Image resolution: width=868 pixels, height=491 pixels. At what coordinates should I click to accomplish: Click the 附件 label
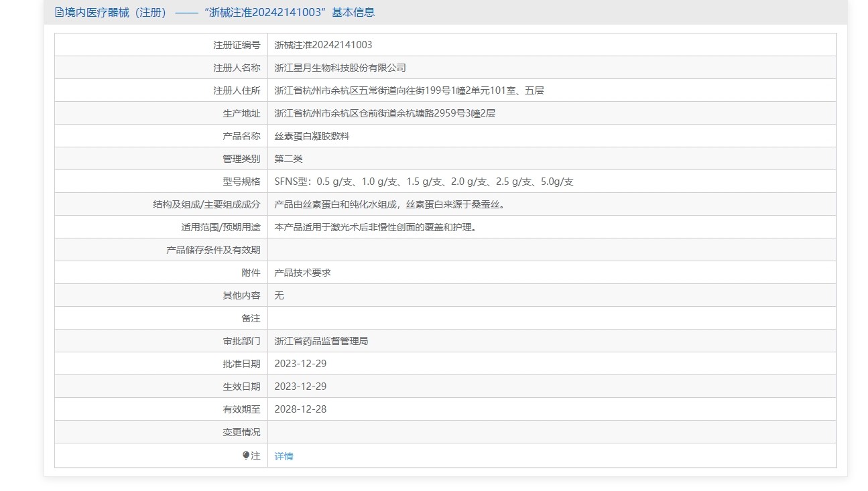[251, 273]
